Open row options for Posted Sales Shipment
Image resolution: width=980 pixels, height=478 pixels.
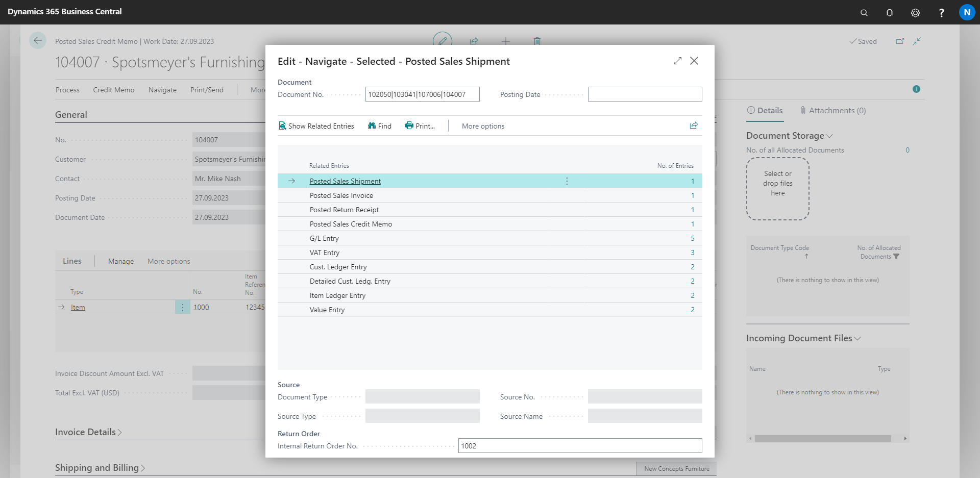pos(567,181)
